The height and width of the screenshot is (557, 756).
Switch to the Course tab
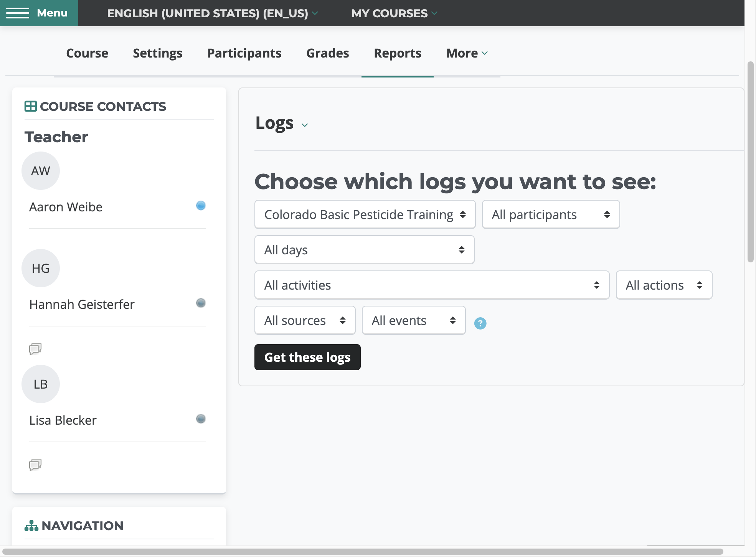click(87, 53)
